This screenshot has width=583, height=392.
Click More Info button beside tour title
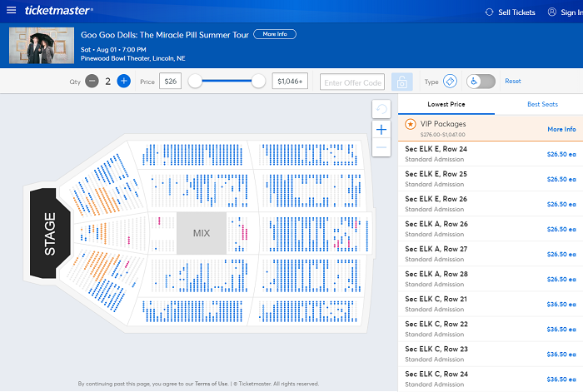(274, 34)
